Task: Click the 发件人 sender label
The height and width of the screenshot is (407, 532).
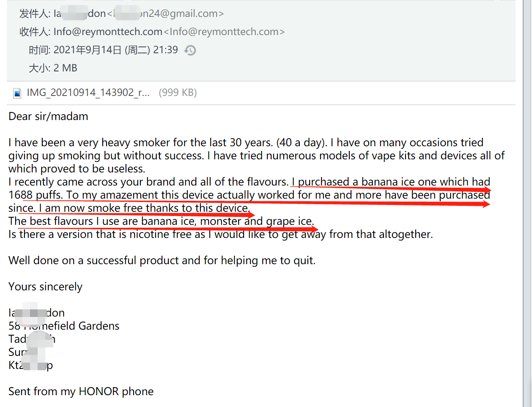Action: [35, 14]
